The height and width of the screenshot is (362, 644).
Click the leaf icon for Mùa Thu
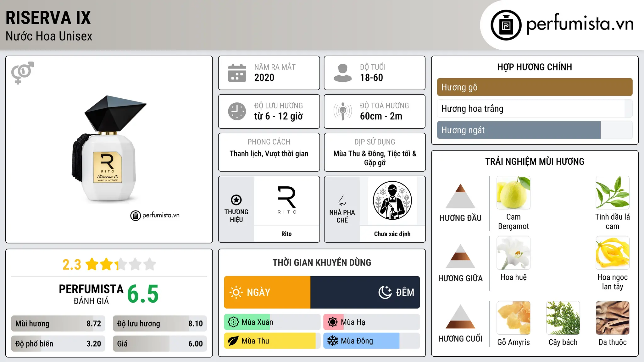click(233, 341)
